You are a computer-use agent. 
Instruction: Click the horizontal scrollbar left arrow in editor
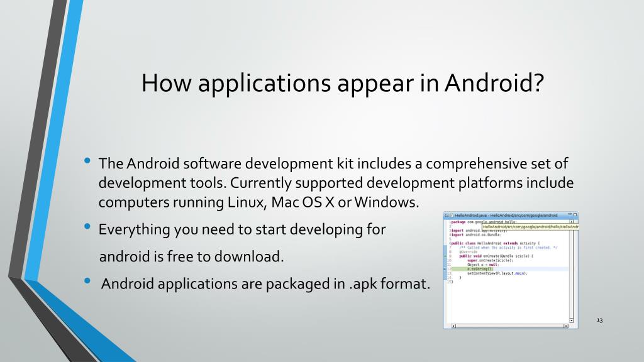pos(453,326)
